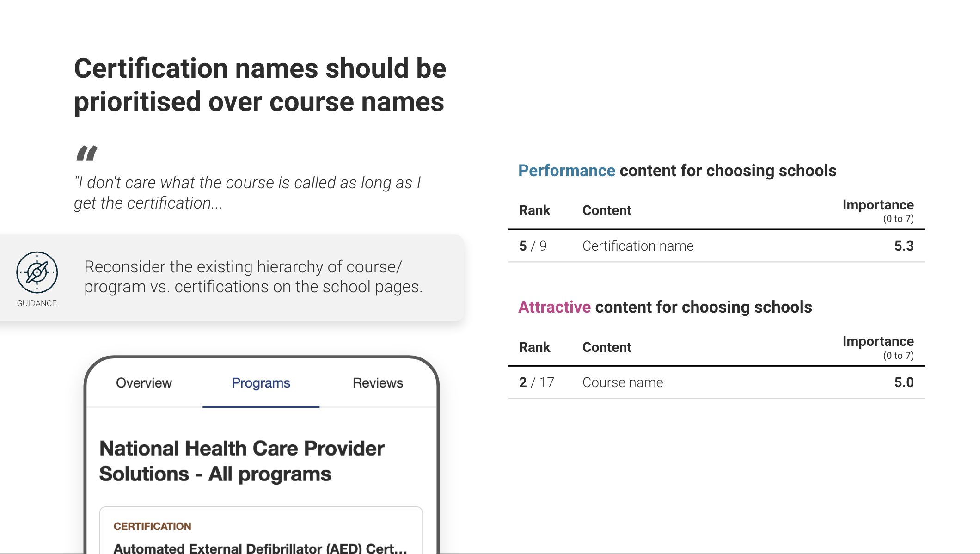980x554 pixels.
Task: Select the Course name table row
Action: 716,382
